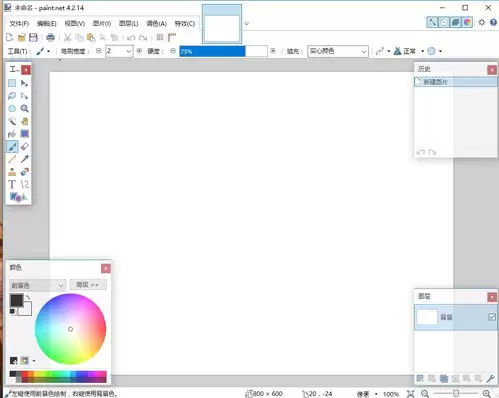Open the brush width combo box
The width and height of the screenshot is (499, 398).
pos(119,51)
